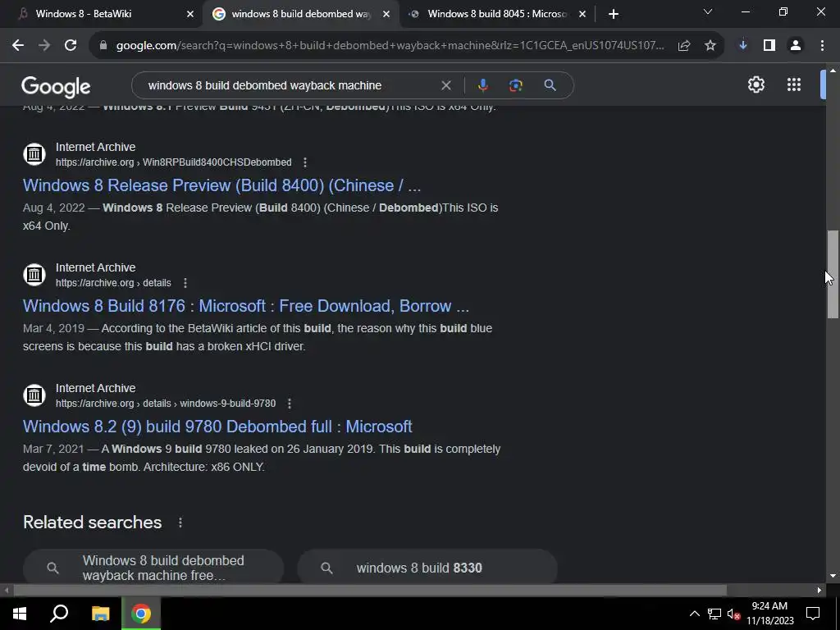Go back to previous page
The height and width of the screenshot is (630, 840).
click(x=18, y=46)
